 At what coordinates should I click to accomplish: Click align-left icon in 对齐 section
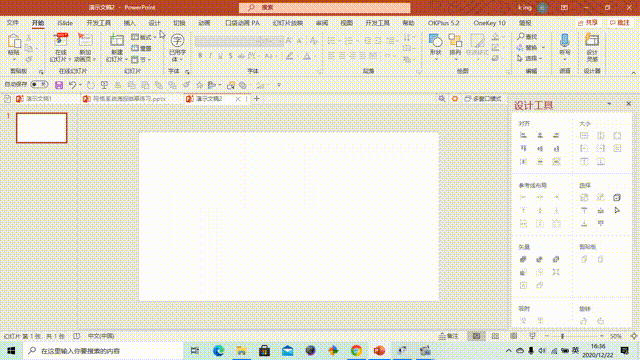point(523,136)
